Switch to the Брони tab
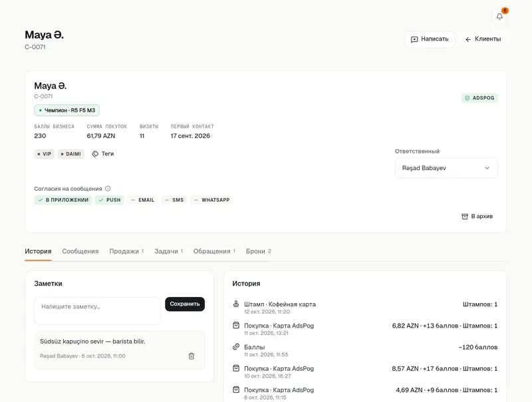The width and height of the screenshot is (532, 402). coord(259,251)
